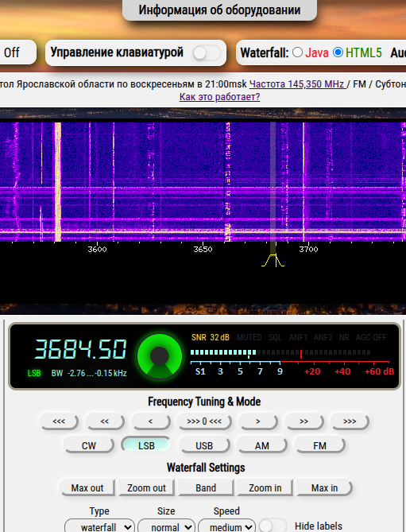Viewport: 406px width, 532px height.
Task: Click the 3650 frequency scale label
Action: coord(203,250)
